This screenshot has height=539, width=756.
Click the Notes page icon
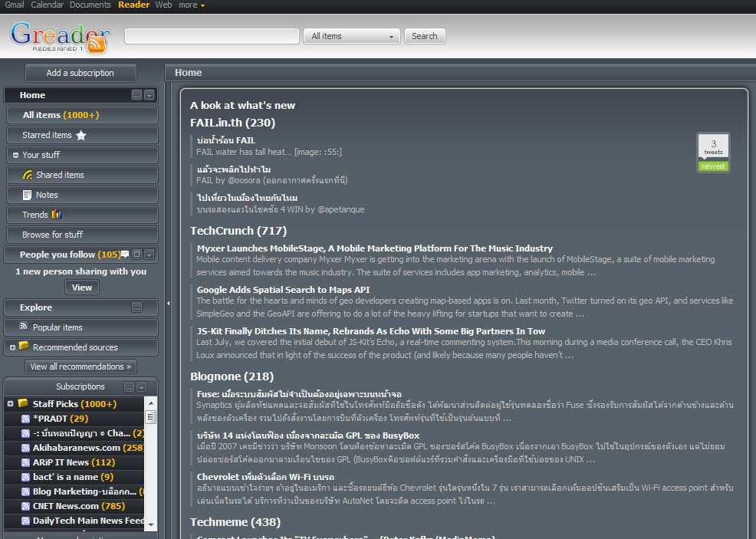tap(27, 195)
